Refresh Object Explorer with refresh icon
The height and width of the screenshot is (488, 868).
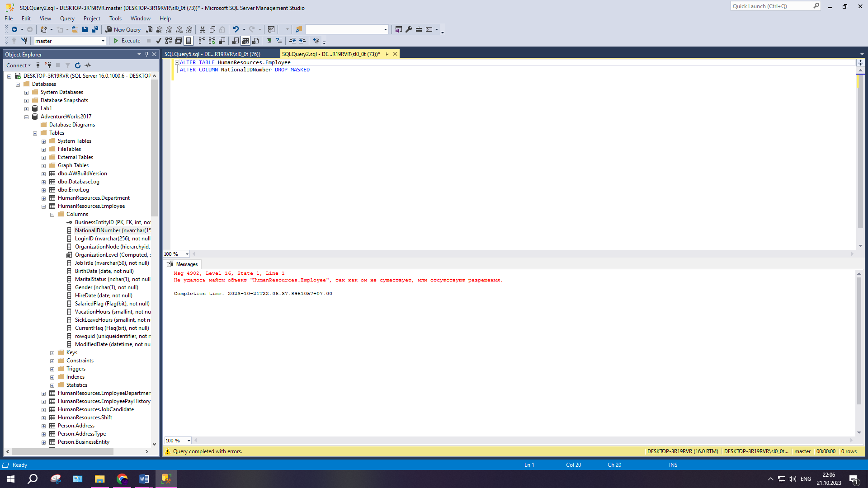click(x=78, y=66)
